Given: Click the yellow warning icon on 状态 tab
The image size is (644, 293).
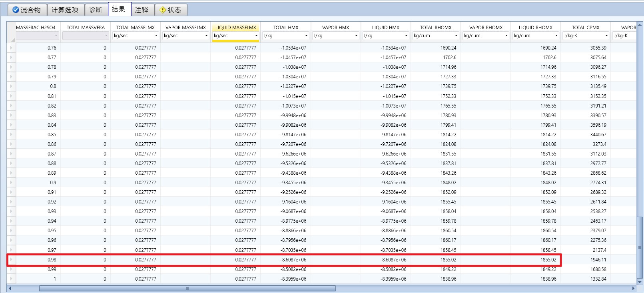Looking at the screenshot, I should coord(163,10).
